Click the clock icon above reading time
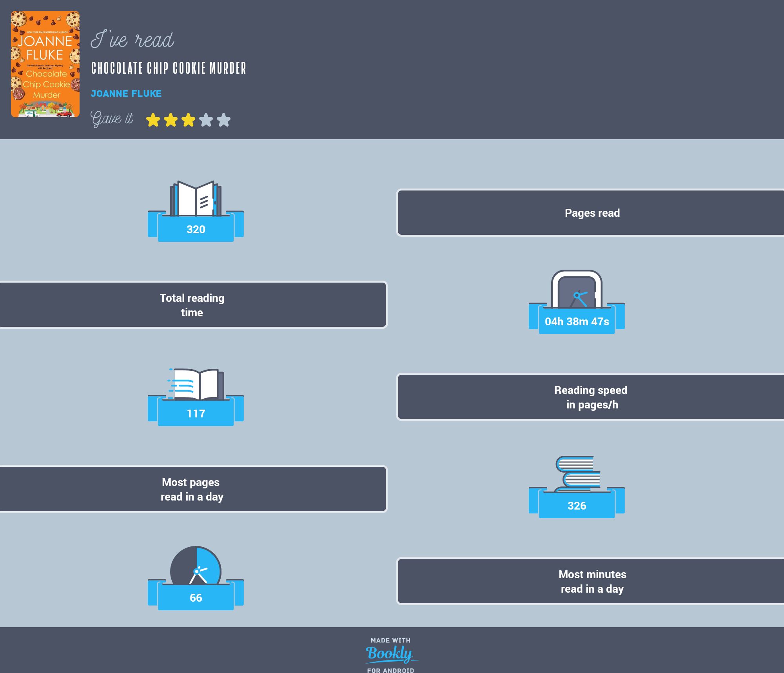This screenshot has height=673, width=784. 577,289
